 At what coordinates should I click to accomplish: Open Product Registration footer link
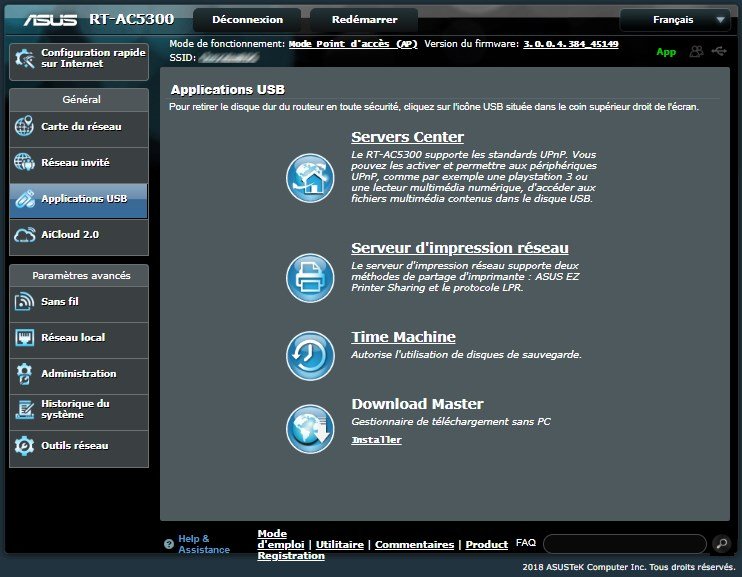click(x=486, y=545)
